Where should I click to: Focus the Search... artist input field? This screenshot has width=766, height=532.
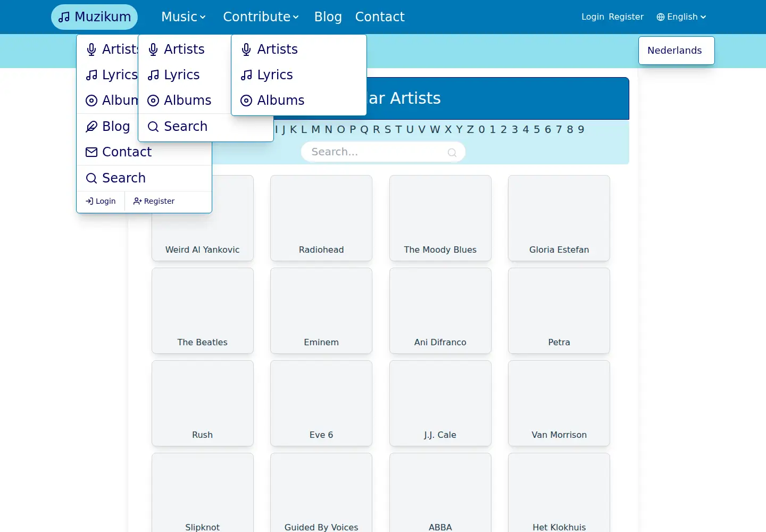383,152
